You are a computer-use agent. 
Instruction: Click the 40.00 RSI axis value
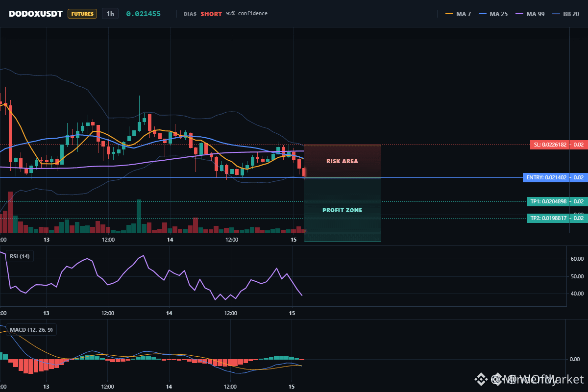tap(578, 294)
